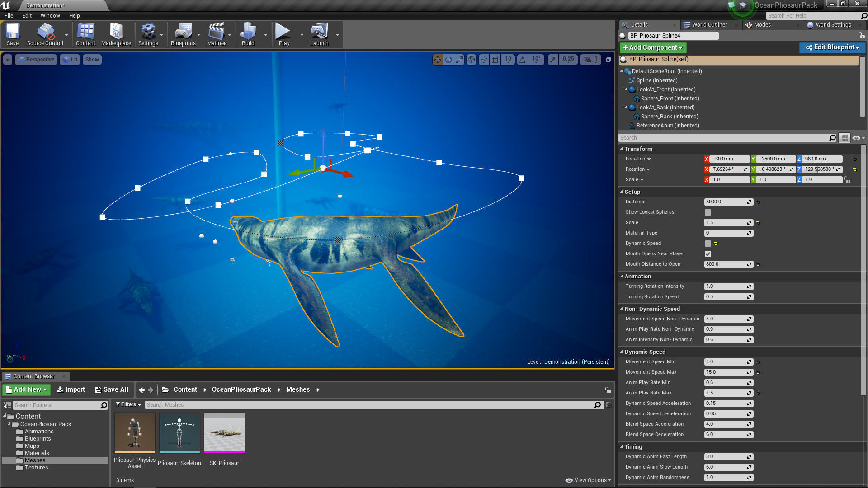Viewport: 868px width, 488px height.
Task: Toggle world/local coordinate globe icon
Action: click(472, 60)
